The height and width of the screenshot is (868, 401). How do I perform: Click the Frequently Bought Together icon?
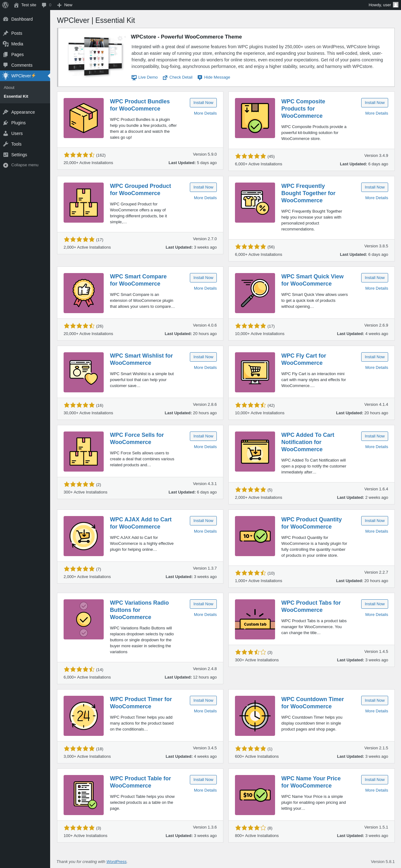[x=255, y=203]
